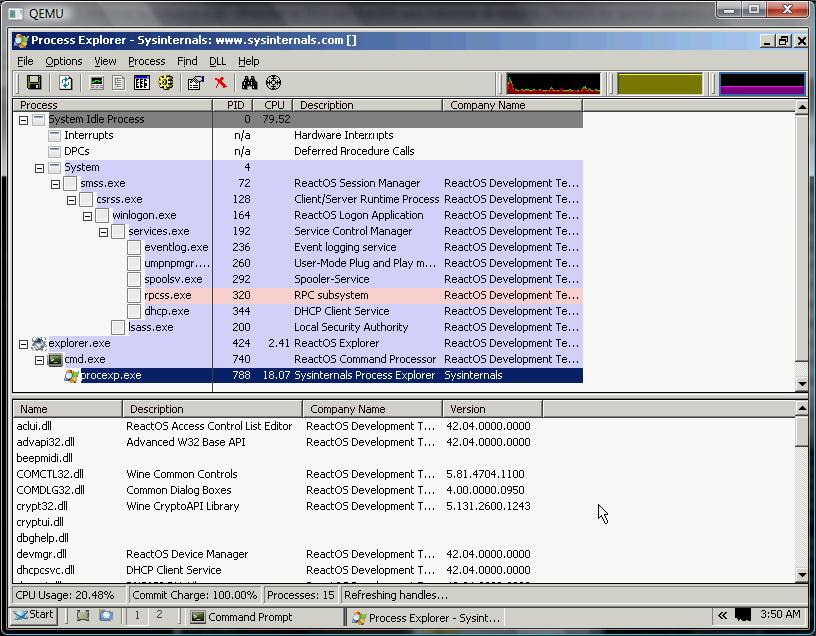816x636 pixels.
Task: Switch to Command Prompt taskbar button
Action: coord(241,617)
